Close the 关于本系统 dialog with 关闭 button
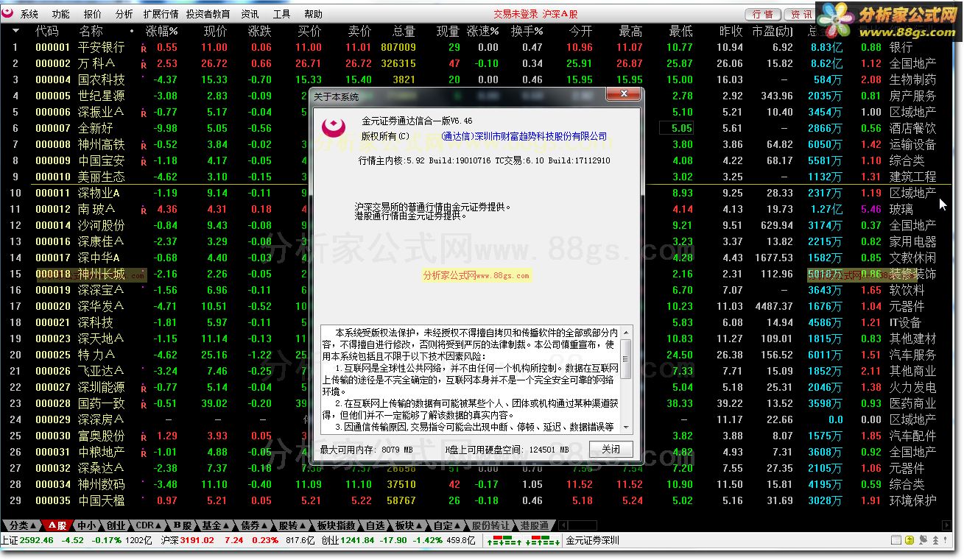 pyautogui.click(x=611, y=449)
